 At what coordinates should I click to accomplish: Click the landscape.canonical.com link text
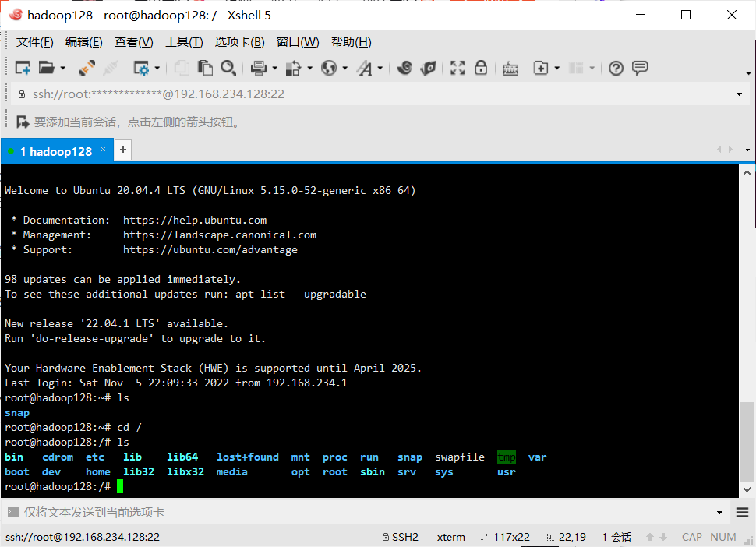click(220, 235)
